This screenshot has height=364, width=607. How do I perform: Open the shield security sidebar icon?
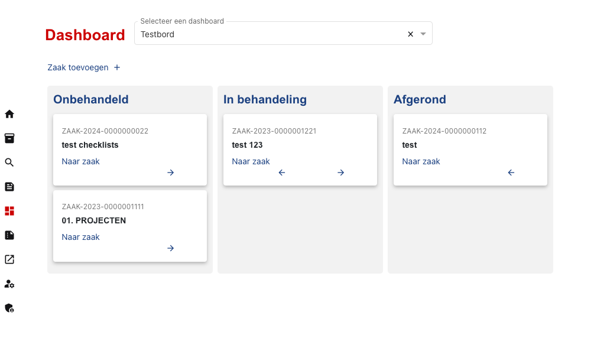9,308
